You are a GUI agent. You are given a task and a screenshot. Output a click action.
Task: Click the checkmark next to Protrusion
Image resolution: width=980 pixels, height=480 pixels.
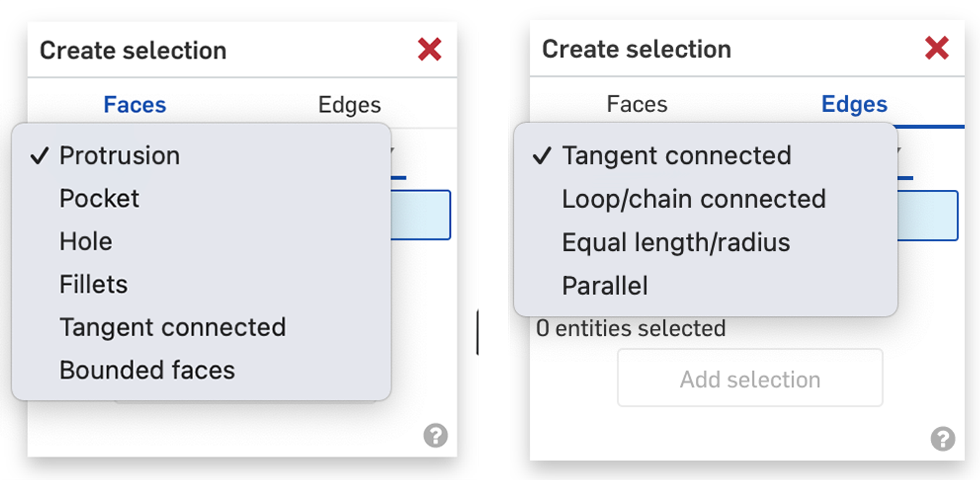tap(39, 155)
